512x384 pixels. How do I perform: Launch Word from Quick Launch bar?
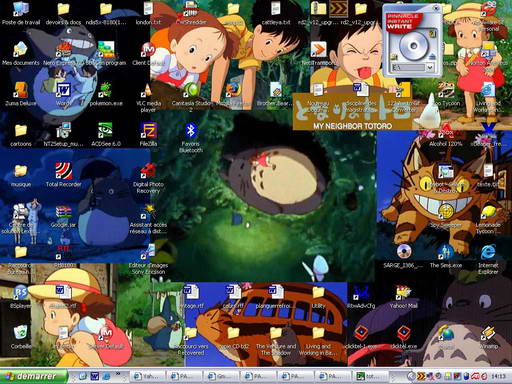[x=95, y=376]
